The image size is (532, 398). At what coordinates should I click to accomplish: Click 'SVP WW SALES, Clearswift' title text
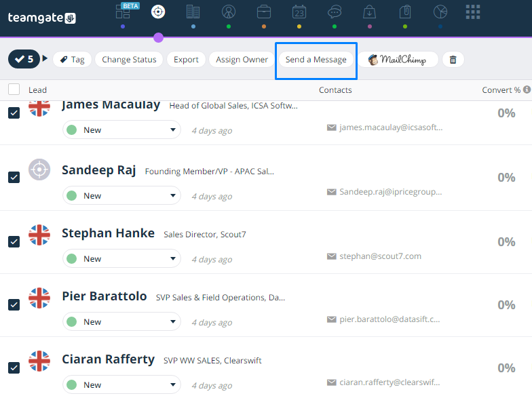(x=212, y=361)
